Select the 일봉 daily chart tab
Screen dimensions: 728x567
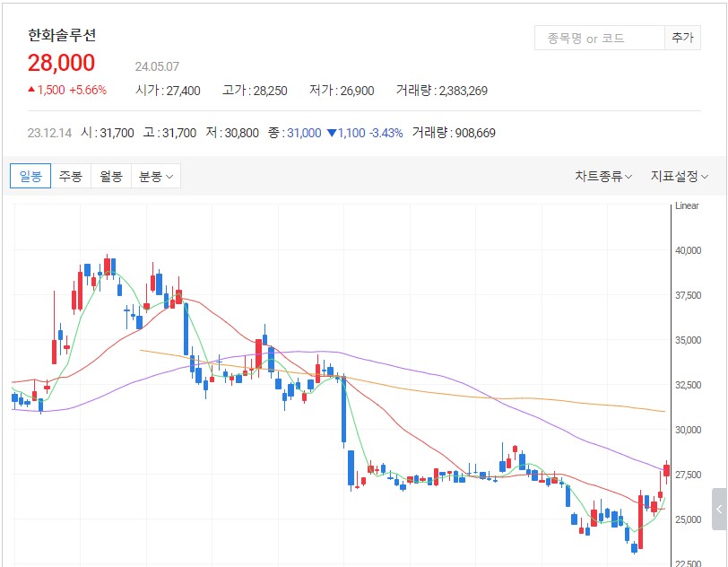pyautogui.click(x=30, y=176)
